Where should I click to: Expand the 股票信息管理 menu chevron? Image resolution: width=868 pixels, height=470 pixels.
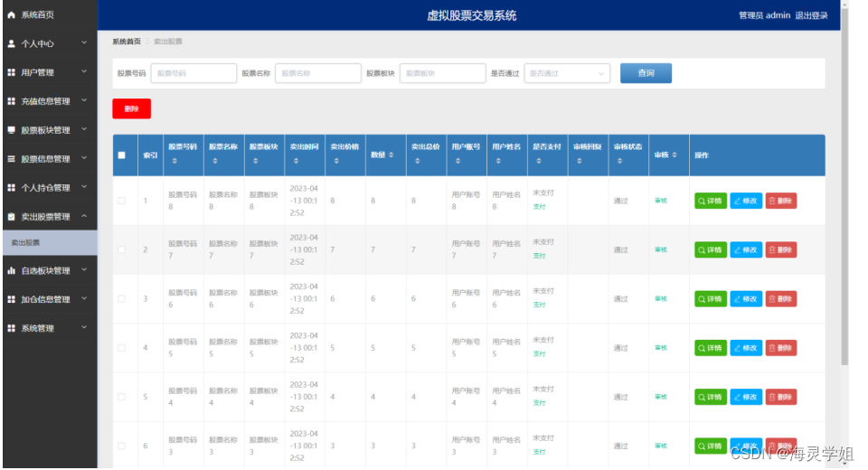click(84, 158)
